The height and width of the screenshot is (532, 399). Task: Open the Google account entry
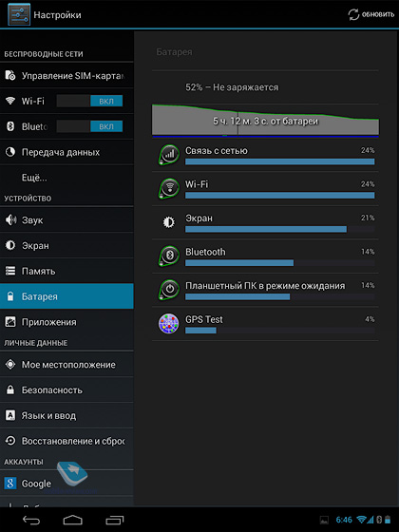(66, 484)
